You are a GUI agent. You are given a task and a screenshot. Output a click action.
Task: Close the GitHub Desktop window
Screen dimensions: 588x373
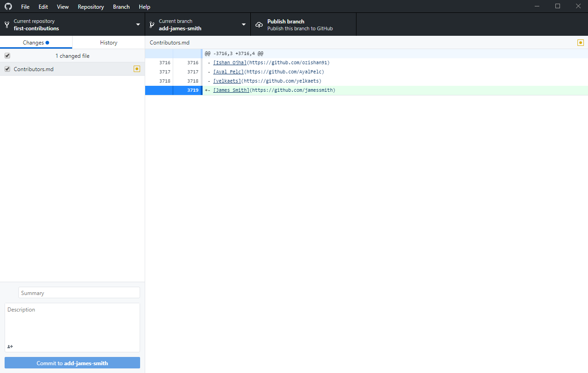[x=578, y=6]
